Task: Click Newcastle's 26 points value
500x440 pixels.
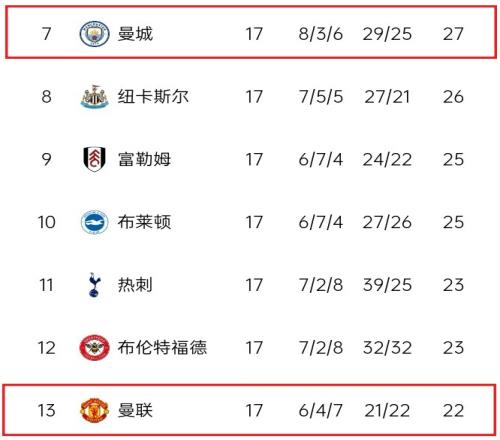Action: pyautogui.click(x=453, y=97)
